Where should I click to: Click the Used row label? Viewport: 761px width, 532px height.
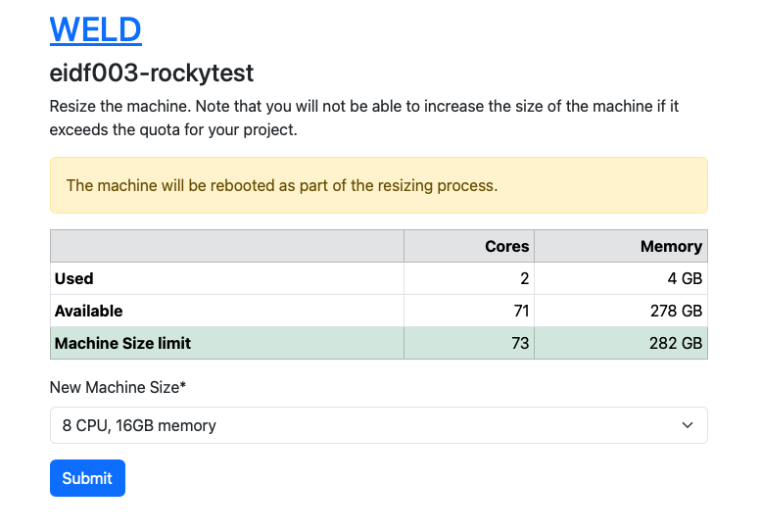pyautogui.click(x=73, y=278)
